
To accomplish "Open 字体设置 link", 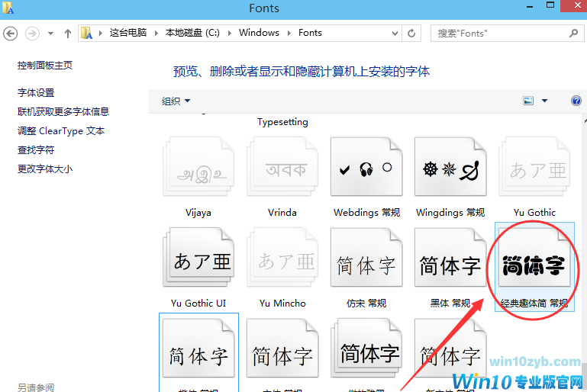I will (36, 92).
